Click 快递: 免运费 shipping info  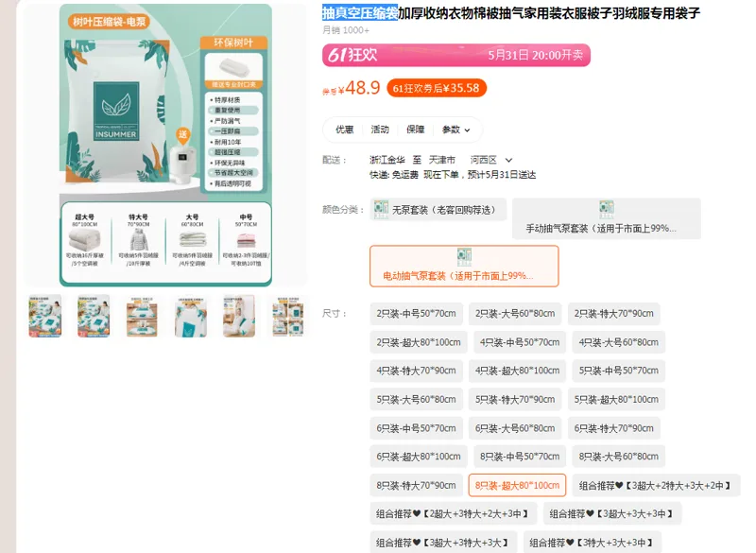click(x=394, y=175)
